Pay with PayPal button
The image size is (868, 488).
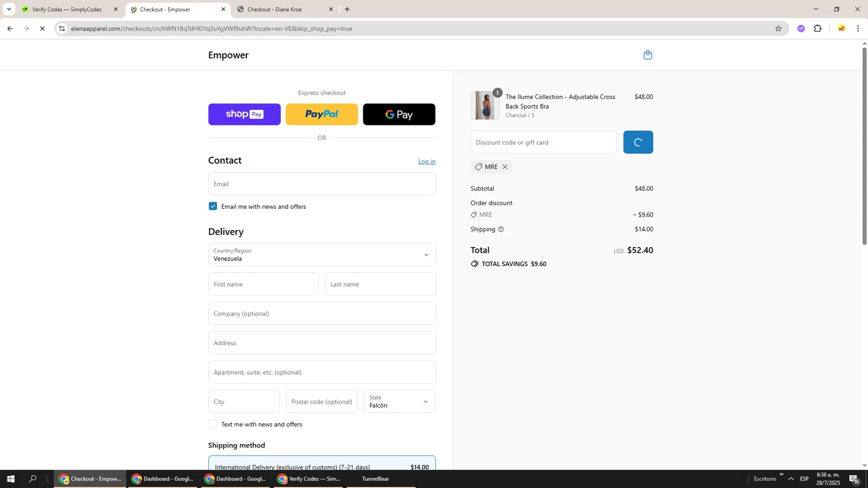click(322, 114)
